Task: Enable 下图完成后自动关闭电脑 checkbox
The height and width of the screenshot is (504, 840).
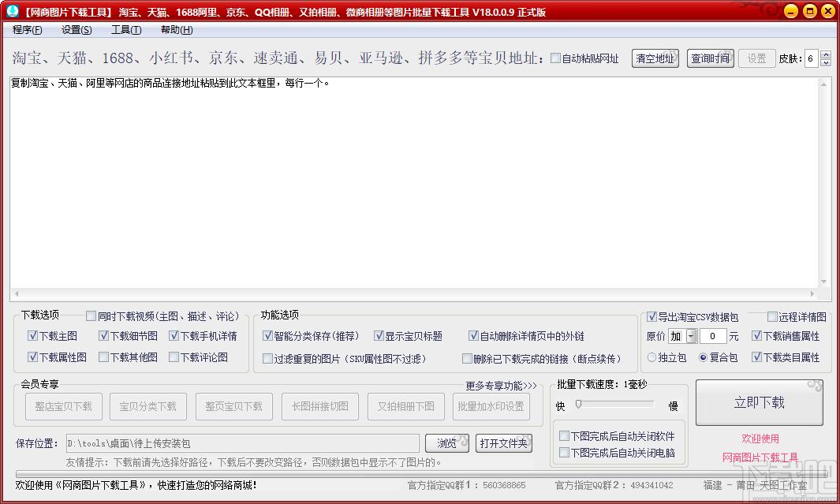Action: click(x=564, y=453)
